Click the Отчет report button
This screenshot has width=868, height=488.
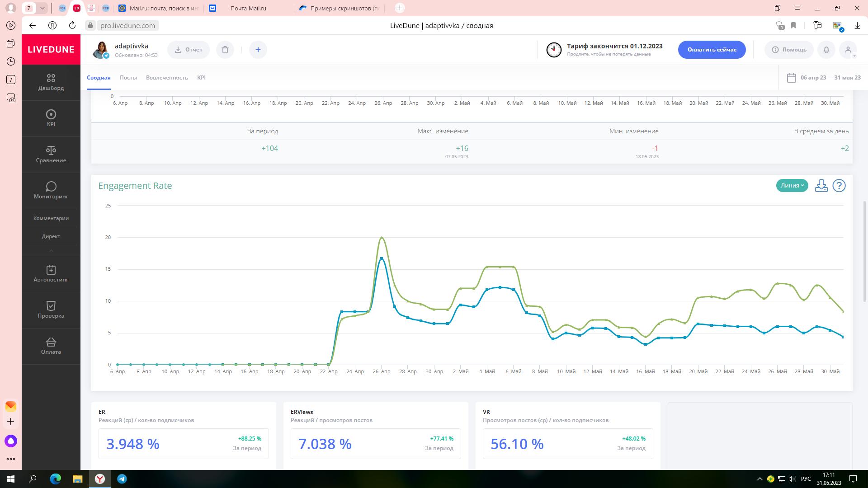point(189,50)
